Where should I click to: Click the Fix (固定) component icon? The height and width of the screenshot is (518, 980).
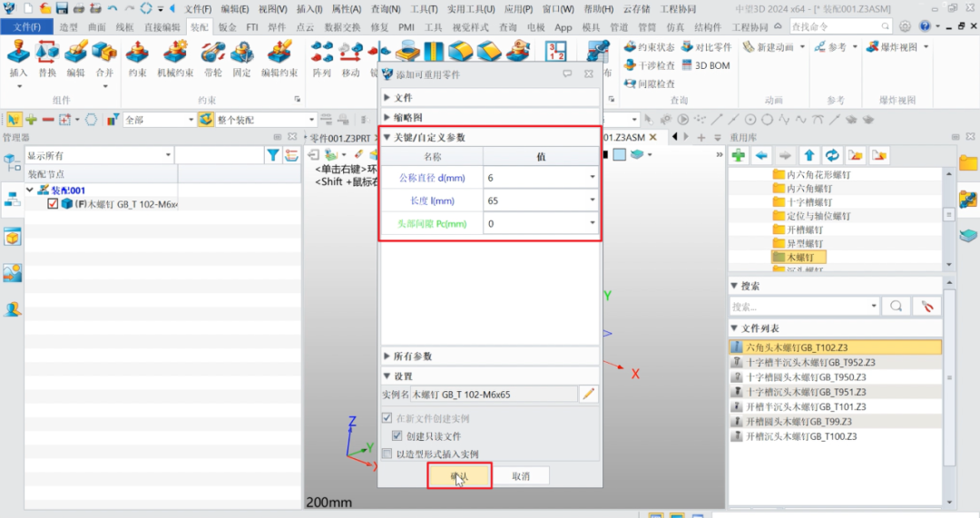(x=242, y=52)
